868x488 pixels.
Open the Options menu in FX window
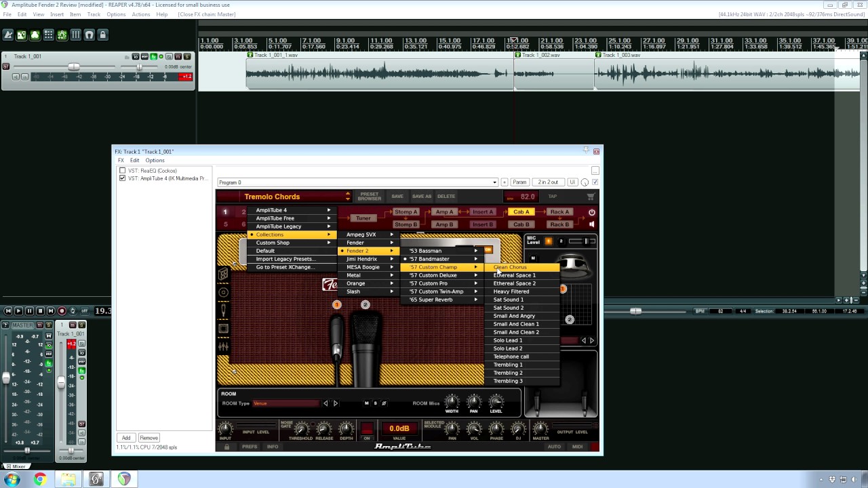[x=155, y=161]
